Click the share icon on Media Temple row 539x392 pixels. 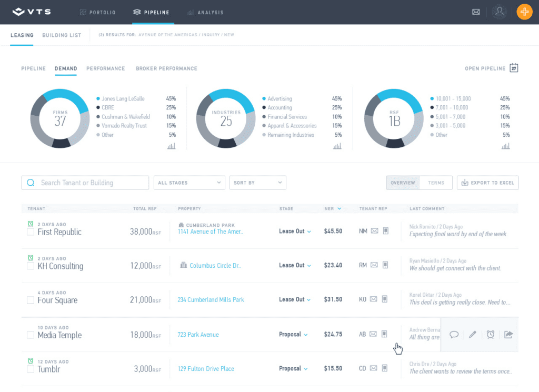(x=508, y=335)
